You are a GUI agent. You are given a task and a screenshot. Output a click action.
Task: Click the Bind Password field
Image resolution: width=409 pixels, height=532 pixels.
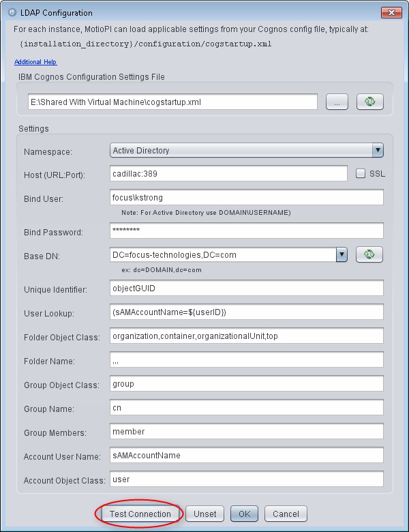247,231
